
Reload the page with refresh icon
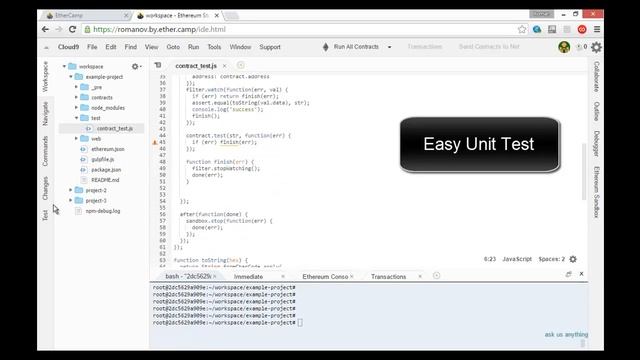coord(73,29)
